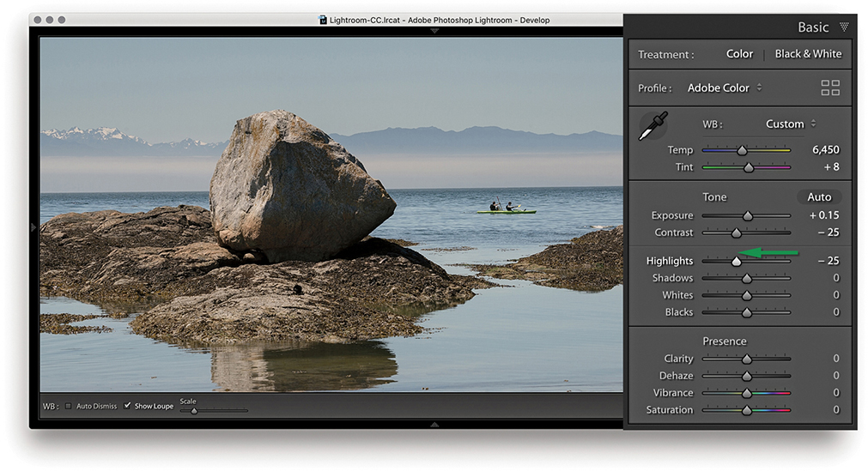Screen dimensions: 868x471
Task: Open the profile browser grid icon
Action: click(829, 88)
